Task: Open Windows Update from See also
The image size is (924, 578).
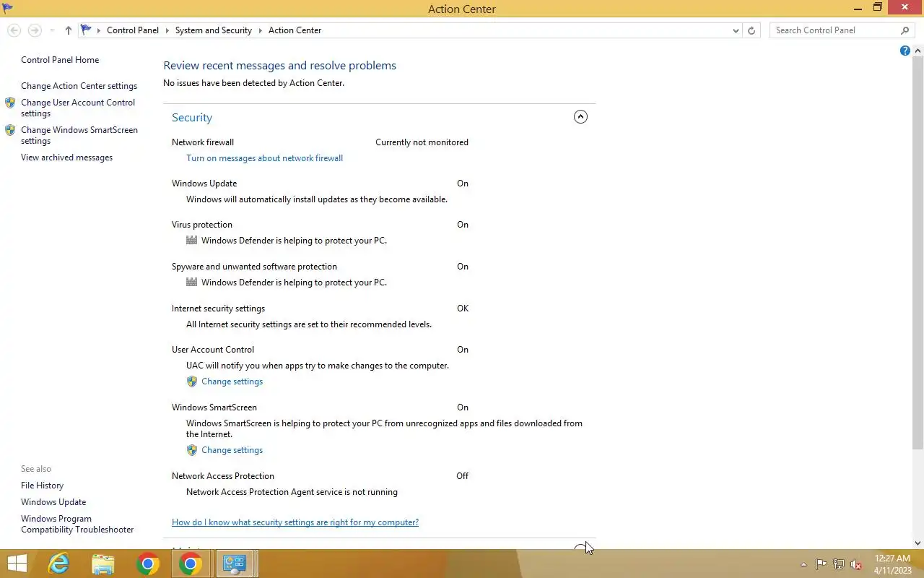Action: coord(53,502)
